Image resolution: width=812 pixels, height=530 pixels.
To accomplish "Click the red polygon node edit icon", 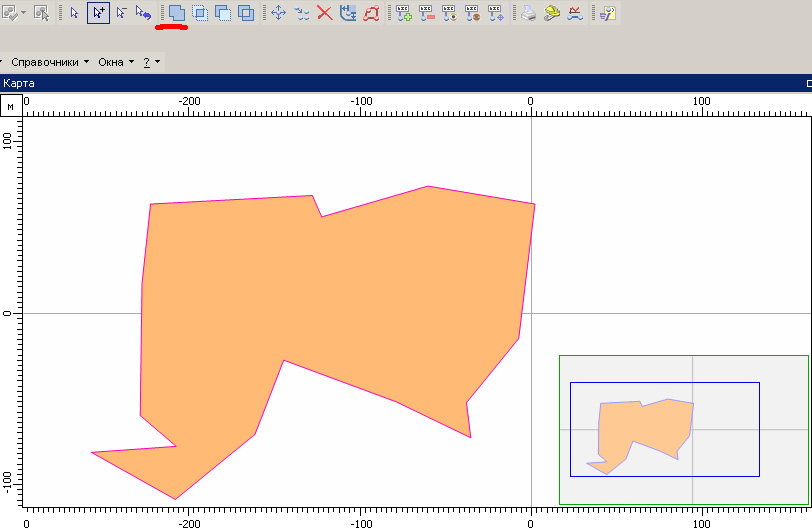I will 372,13.
